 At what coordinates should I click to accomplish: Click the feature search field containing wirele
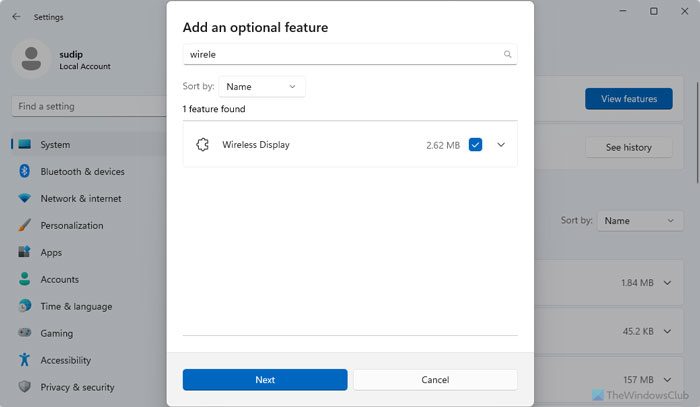pyautogui.click(x=350, y=54)
